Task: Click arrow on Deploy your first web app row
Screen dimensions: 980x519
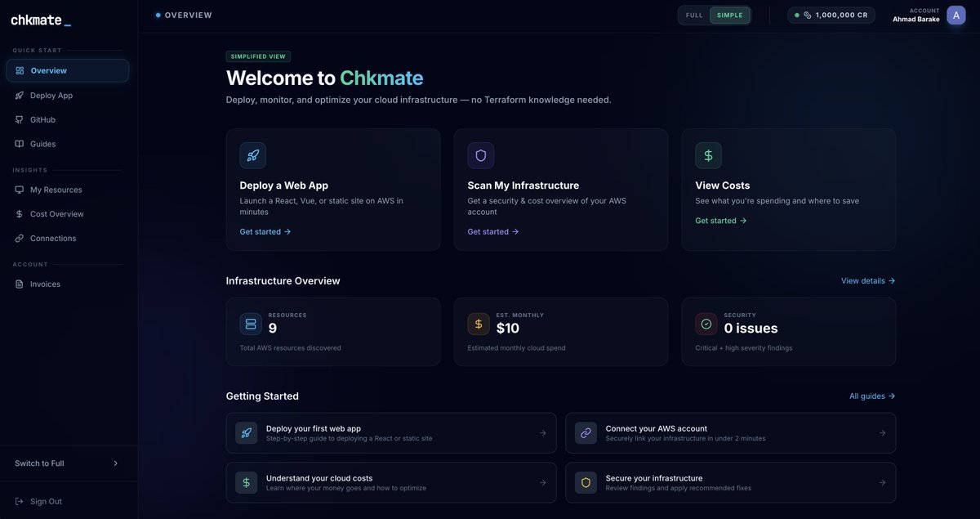Action: click(543, 433)
